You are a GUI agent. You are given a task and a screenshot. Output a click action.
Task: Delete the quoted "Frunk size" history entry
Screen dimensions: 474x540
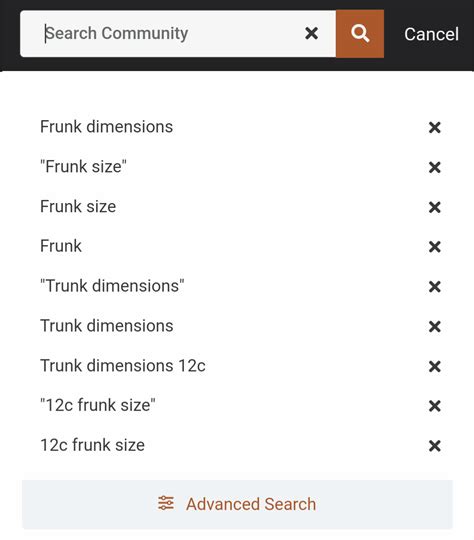click(435, 167)
